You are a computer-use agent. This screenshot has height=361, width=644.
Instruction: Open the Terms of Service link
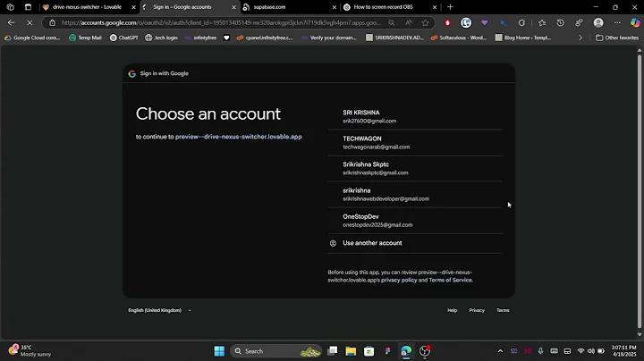click(x=451, y=281)
